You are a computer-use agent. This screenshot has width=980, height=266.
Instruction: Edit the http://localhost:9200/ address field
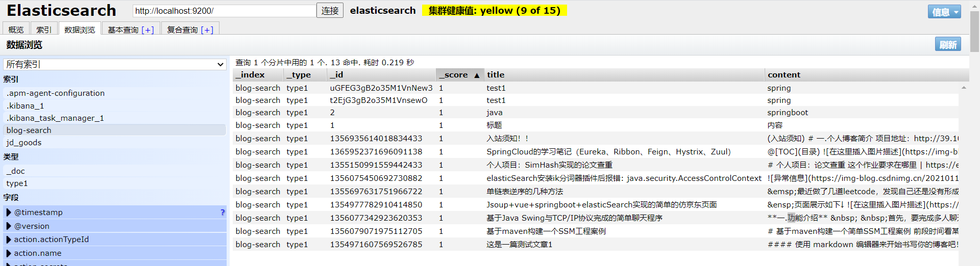click(x=224, y=11)
